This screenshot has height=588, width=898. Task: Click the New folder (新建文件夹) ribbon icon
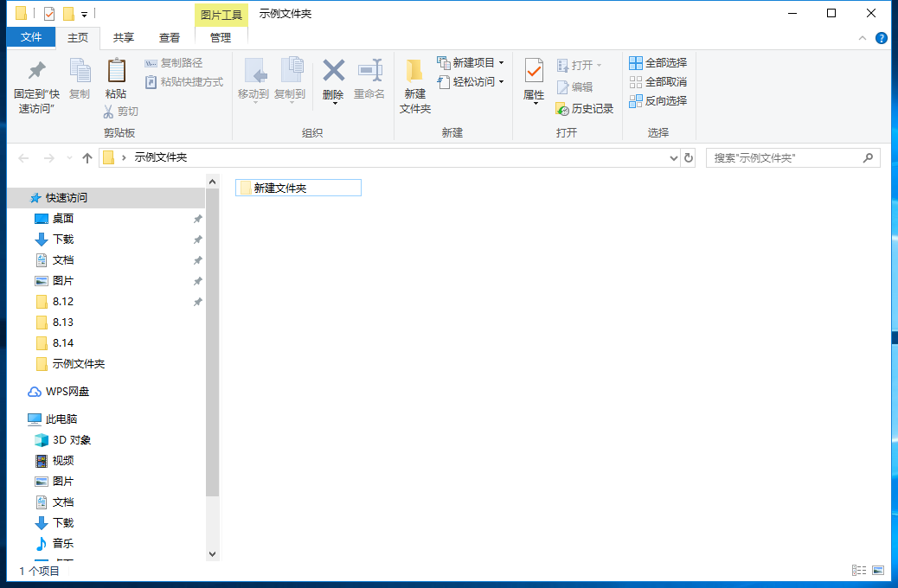pos(414,71)
